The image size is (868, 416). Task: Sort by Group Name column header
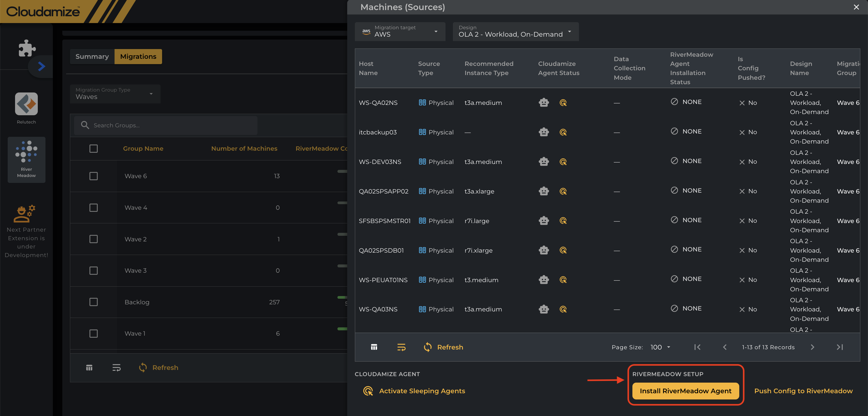pyautogui.click(x=143, y=148)
